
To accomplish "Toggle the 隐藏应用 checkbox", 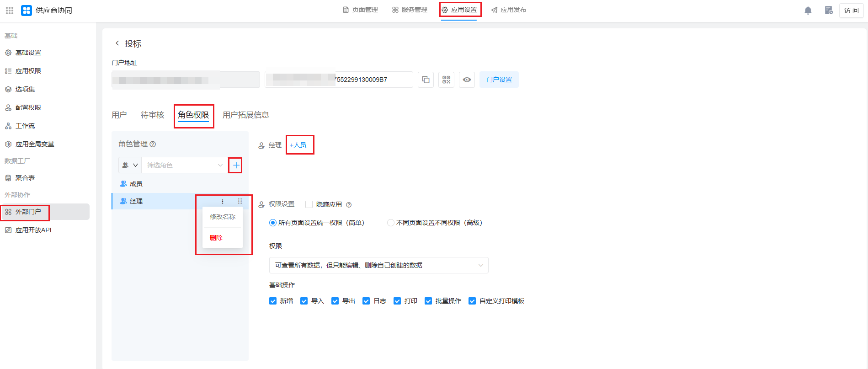I will coord(309,204).
